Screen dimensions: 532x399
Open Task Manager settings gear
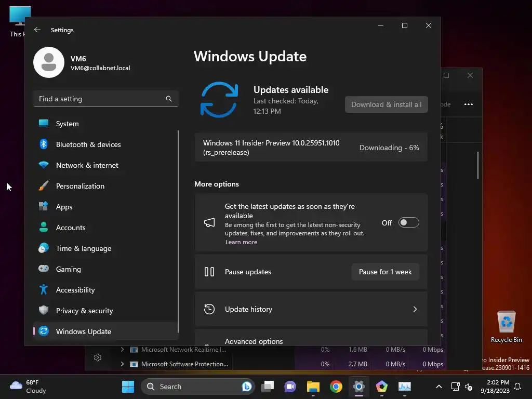tap(98, 357)
